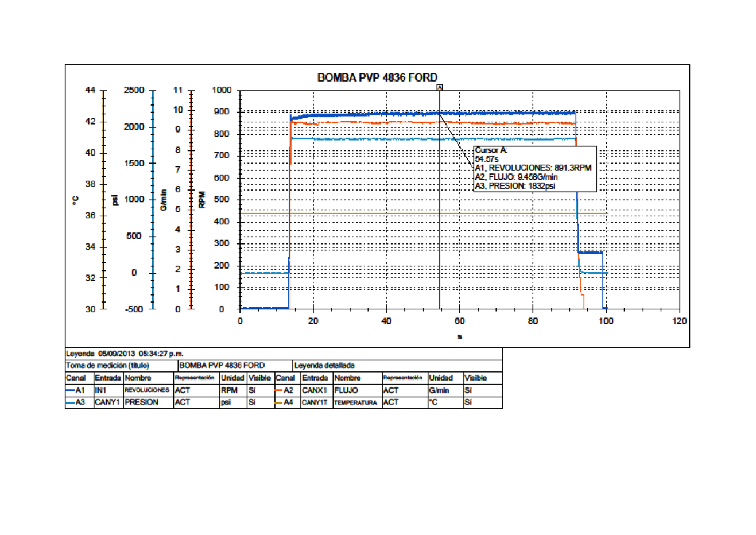Click the rotated RPM axis unit label
The width and height of the screenshot is (756, 535).
pyautogui.click(x=202, y=200)
